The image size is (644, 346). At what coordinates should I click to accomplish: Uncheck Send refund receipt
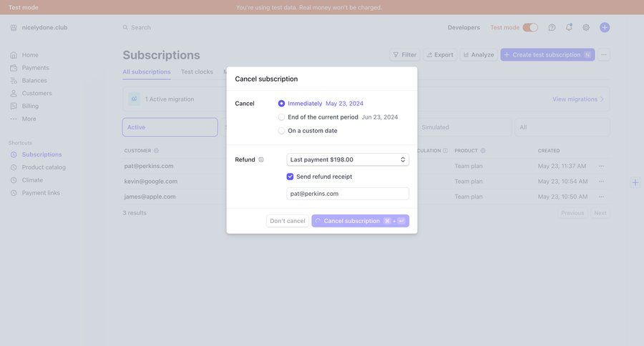pos(291,177)
